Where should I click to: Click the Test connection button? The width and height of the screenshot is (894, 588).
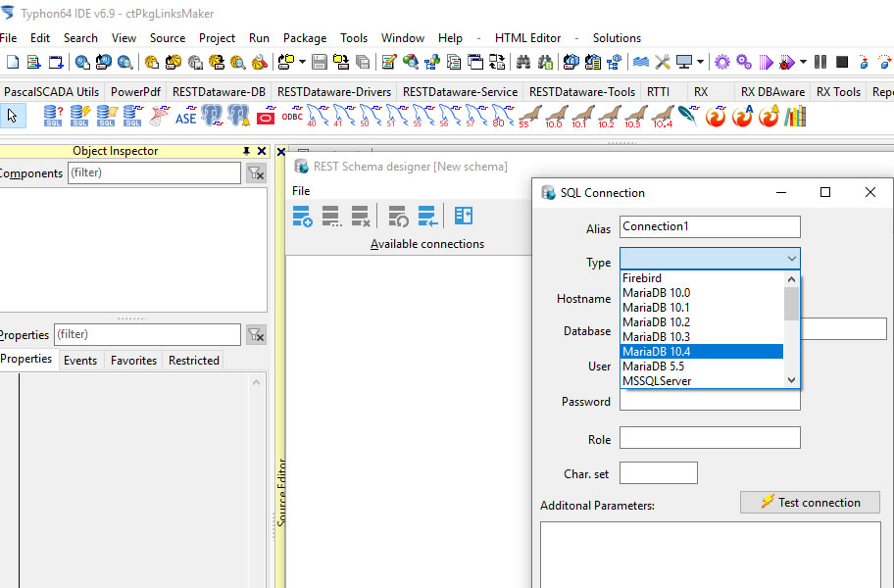[x=810, y=503]
